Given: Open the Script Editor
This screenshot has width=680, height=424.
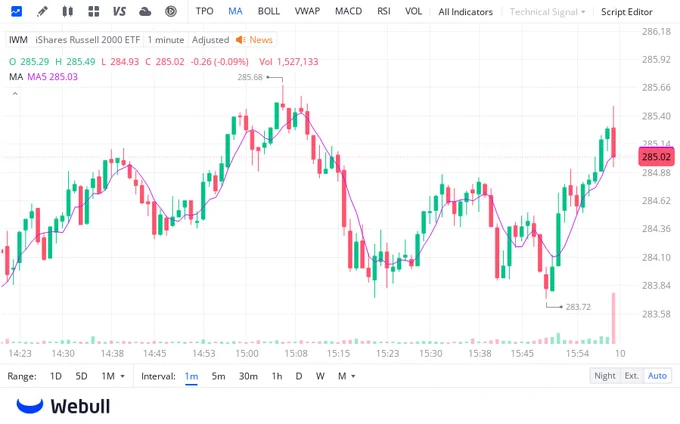Looking at the screenshot, I should coord(627,12).
